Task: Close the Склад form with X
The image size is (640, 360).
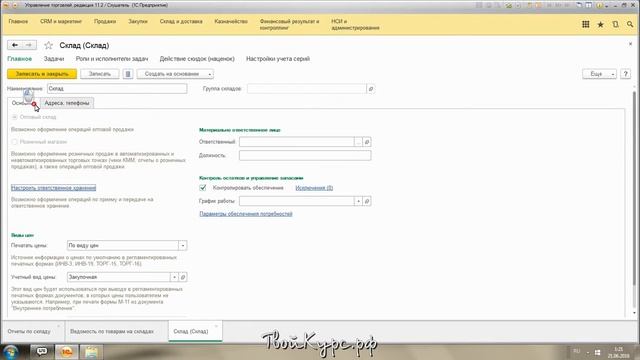Action: [630, 44]
